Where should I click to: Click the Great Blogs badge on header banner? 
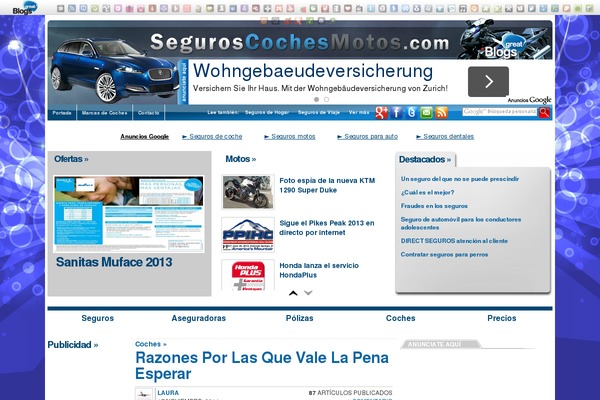click(x=505, y=47)
